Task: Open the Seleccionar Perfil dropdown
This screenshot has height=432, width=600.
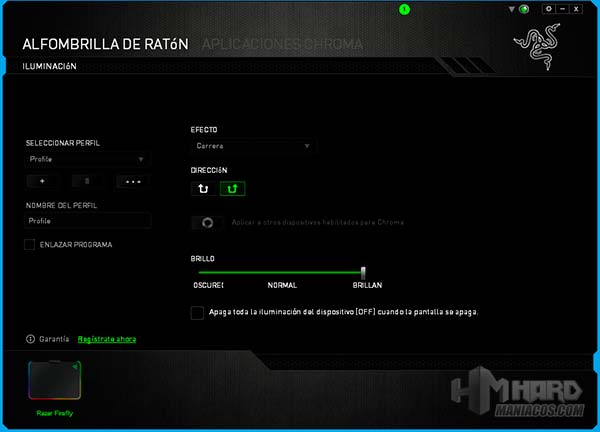Action: click(x=87, y=159)
